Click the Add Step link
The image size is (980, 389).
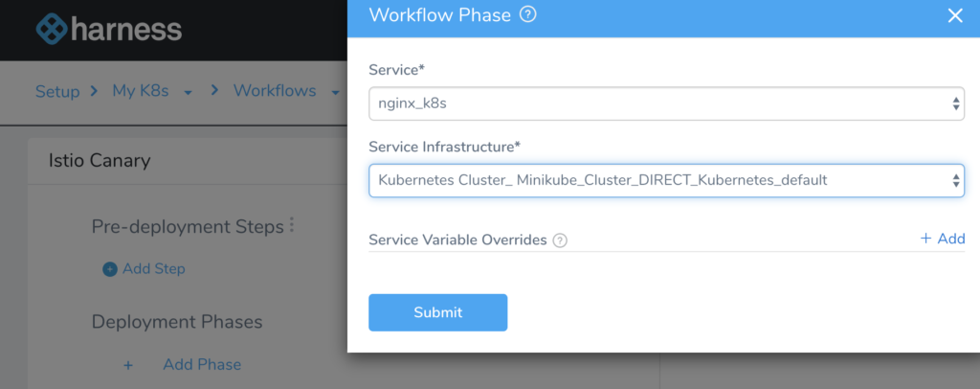[x=154, y=269]
